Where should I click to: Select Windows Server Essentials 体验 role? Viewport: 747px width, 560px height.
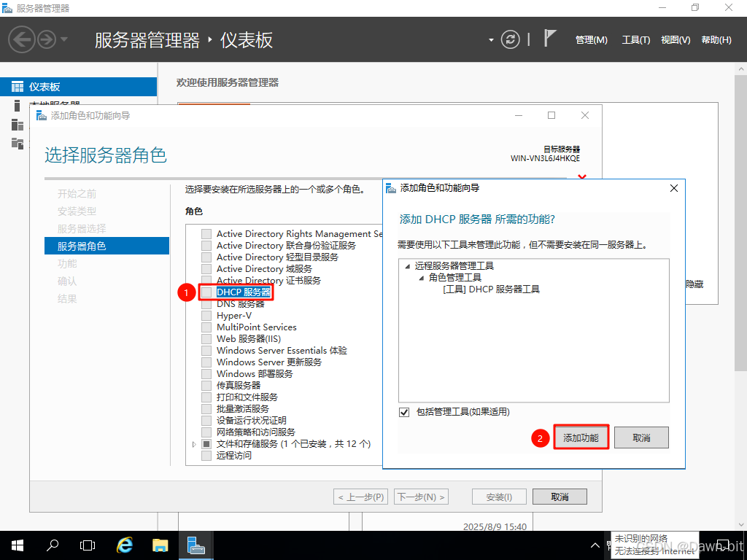[282, 351]
